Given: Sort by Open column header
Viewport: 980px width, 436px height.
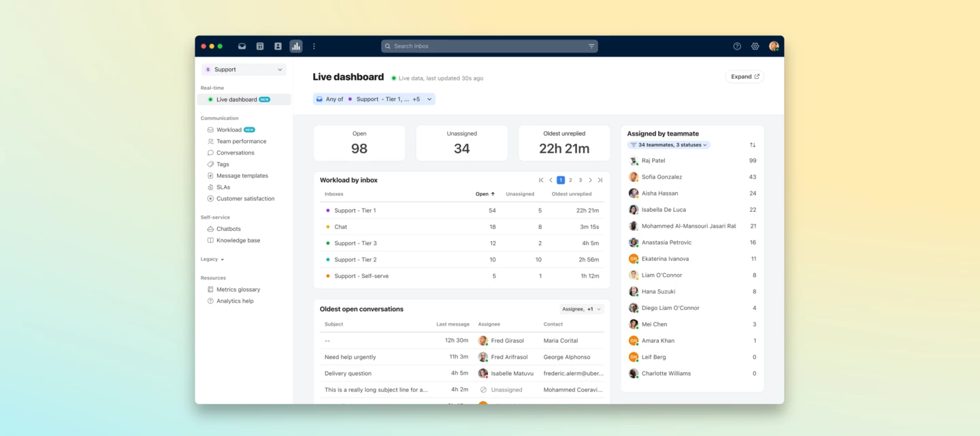Looking at the screenshot, I should [x=485, y=194].
